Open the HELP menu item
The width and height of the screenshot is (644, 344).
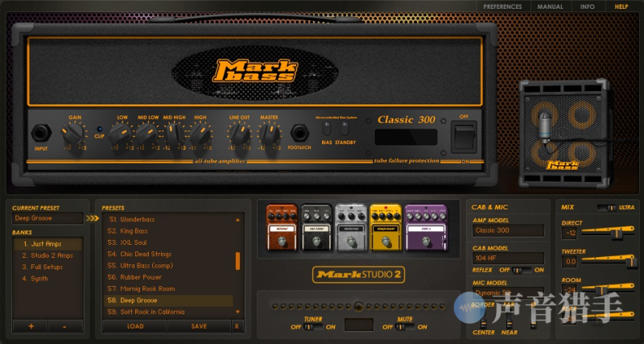pos(621,6)
